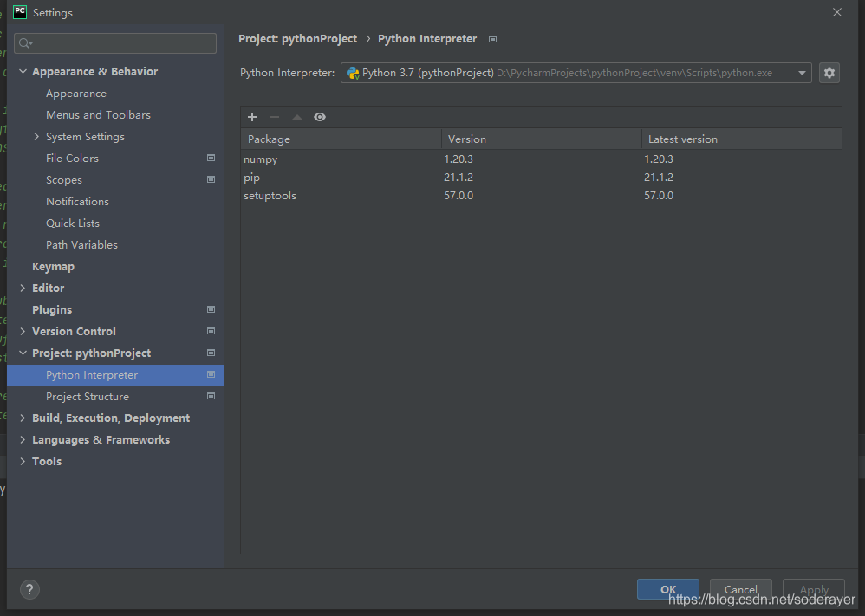Click the uninstall package minus icon
The height and width of the screenshot is (616, 865).
(x=275, y=117)
